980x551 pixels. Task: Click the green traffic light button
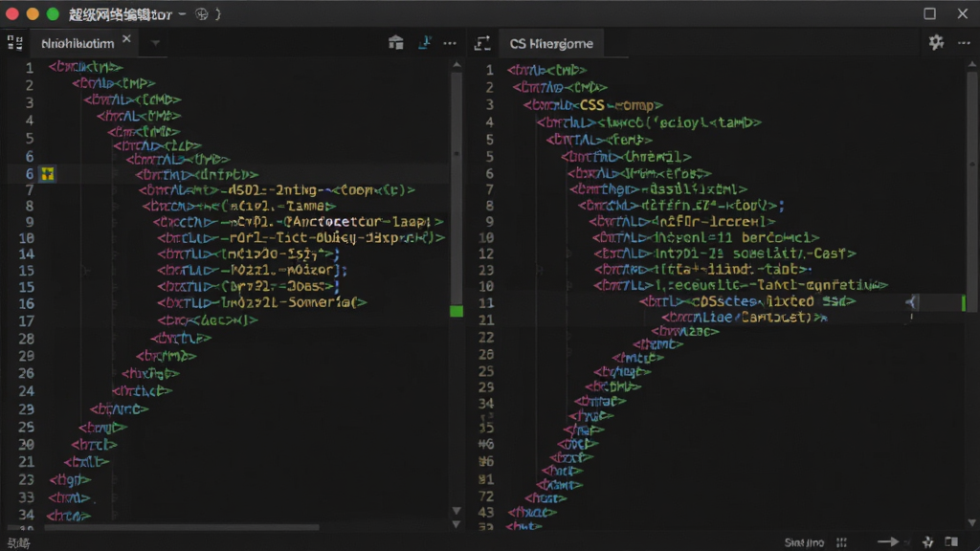(53, 13)
